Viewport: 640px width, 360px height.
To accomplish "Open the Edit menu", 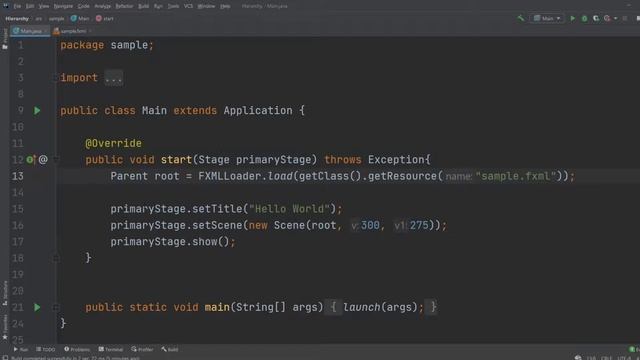I will click(30, 6).
